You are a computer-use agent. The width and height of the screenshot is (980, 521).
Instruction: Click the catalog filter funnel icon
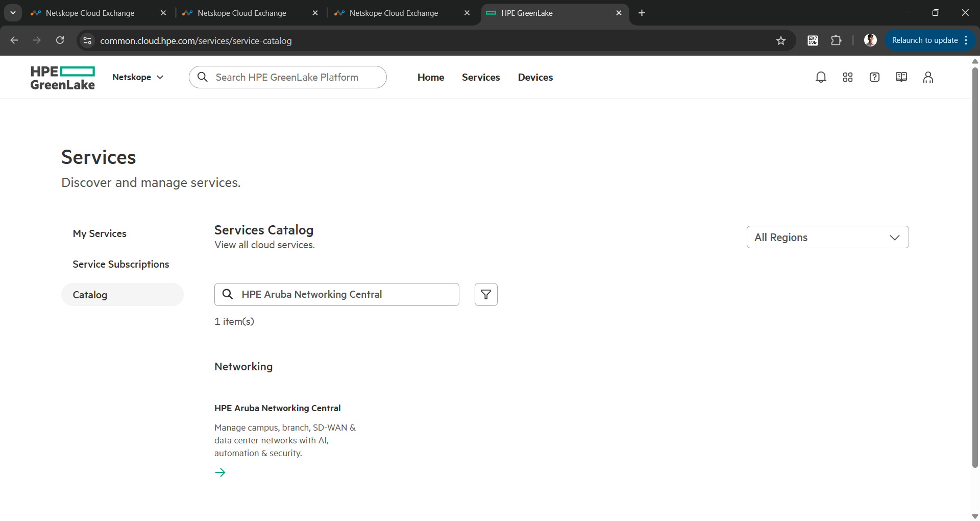[486, 294]
